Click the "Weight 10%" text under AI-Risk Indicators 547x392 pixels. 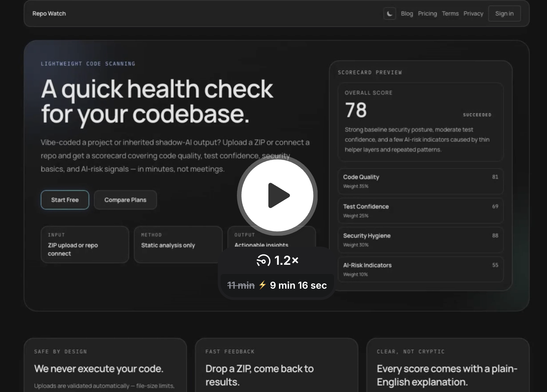pyautogui.click(x=356, y=274)
